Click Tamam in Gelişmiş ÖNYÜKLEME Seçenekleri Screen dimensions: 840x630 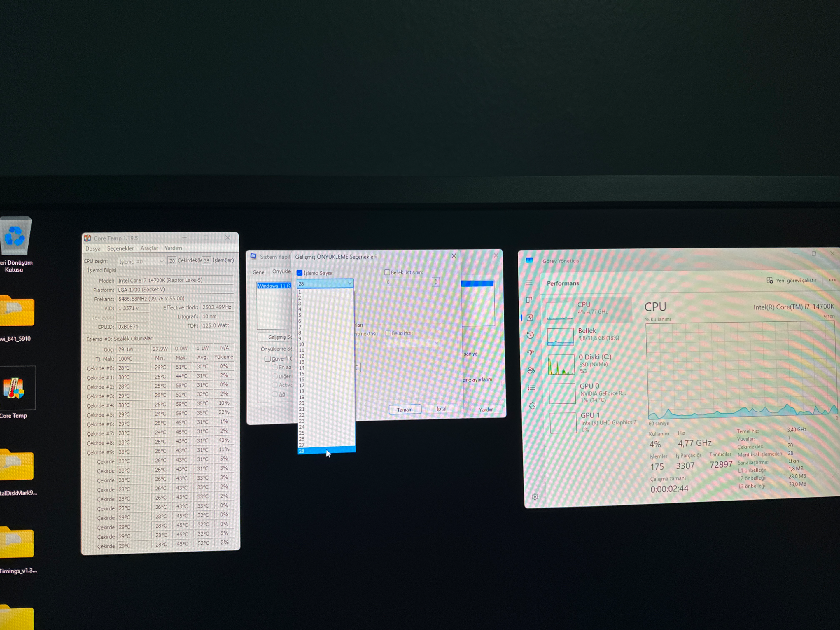(x=405, y=409)
